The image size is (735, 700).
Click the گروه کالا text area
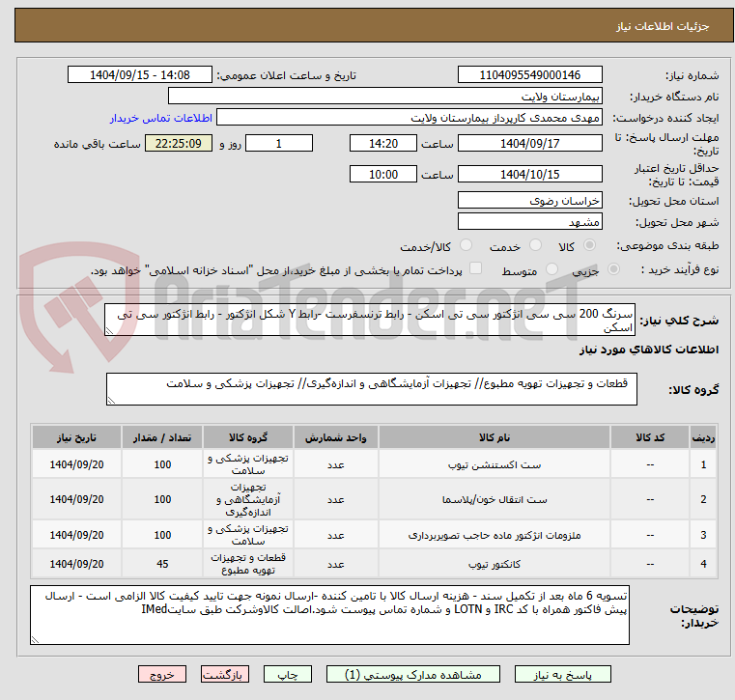[x=372, y=389]
